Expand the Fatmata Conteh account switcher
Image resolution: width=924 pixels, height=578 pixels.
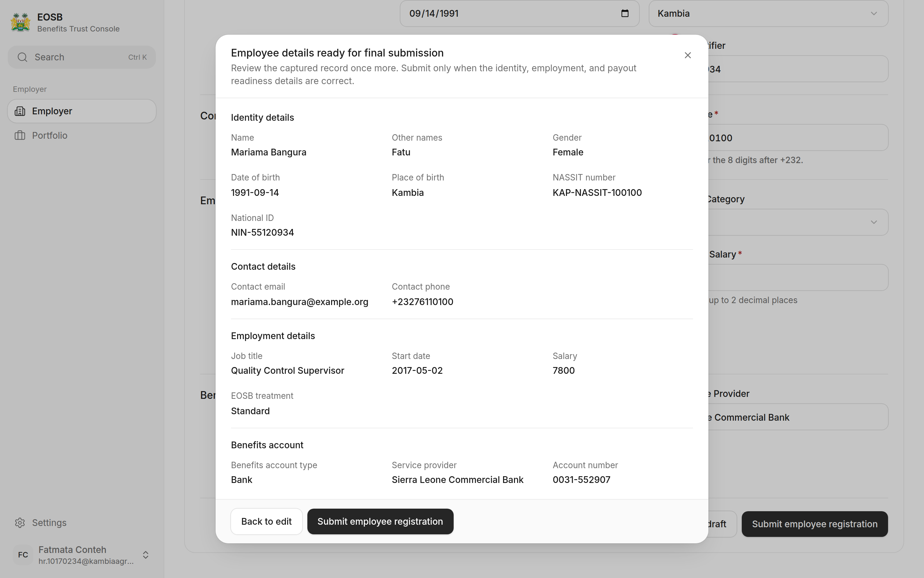145,555
